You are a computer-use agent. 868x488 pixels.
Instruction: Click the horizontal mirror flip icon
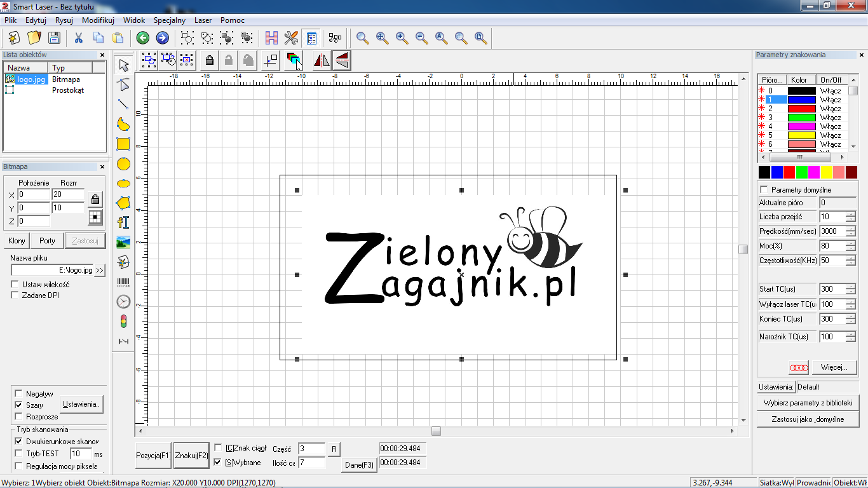[322, 60]
